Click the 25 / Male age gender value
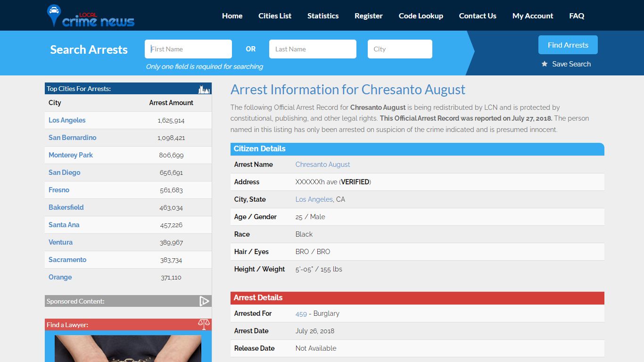 [x=310, y=217]
